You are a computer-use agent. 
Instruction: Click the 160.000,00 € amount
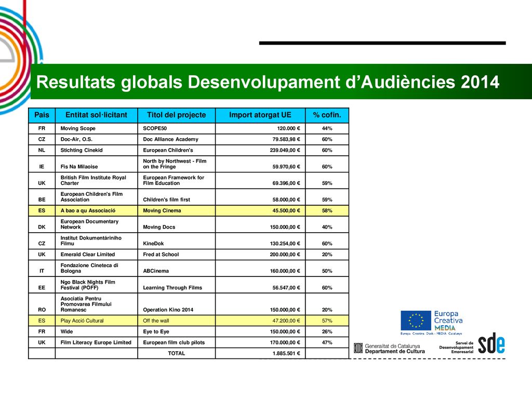point(285,271)
